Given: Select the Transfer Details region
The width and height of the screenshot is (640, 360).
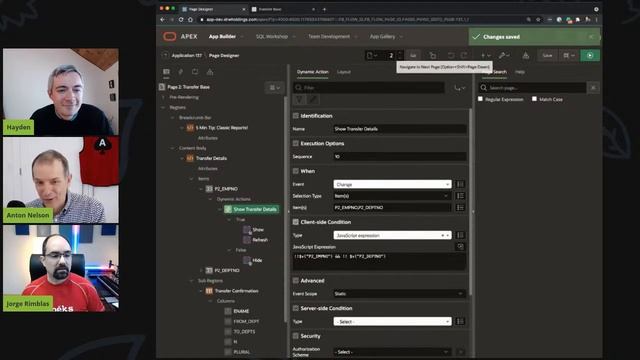Looking at the screenshot, I should 211,158.
